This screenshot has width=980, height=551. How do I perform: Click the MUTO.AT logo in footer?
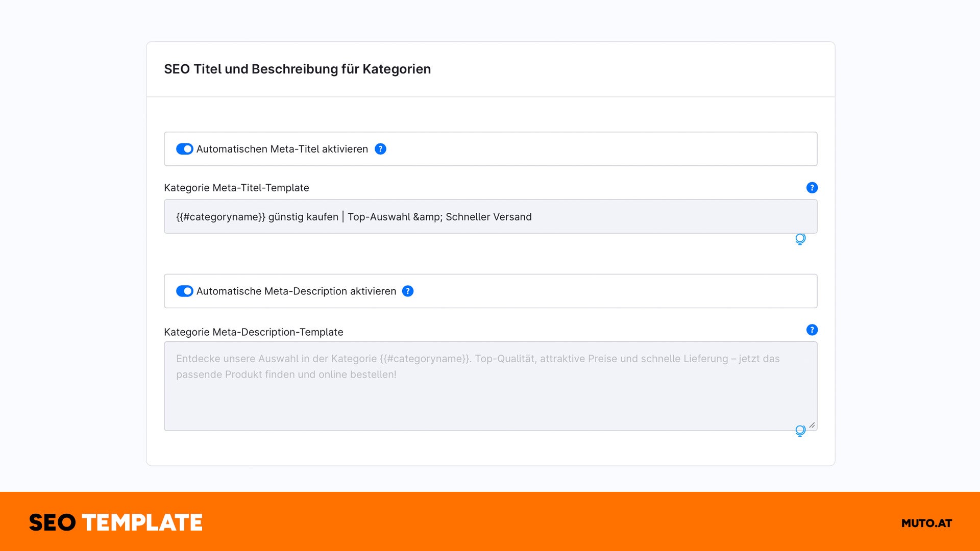click(x=926, y=523)
